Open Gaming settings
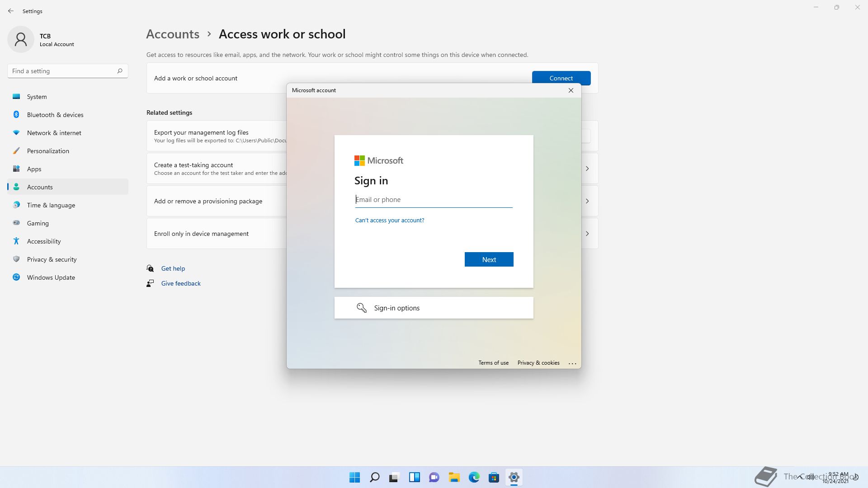This screenshot has width=868, height=488. 68,223
